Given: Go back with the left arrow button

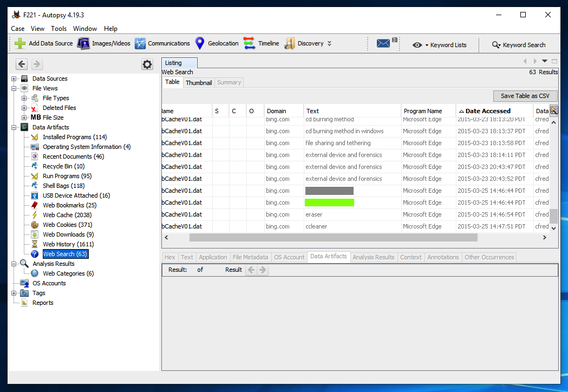Looking at the screenshot, I should (x=22, y=64).
